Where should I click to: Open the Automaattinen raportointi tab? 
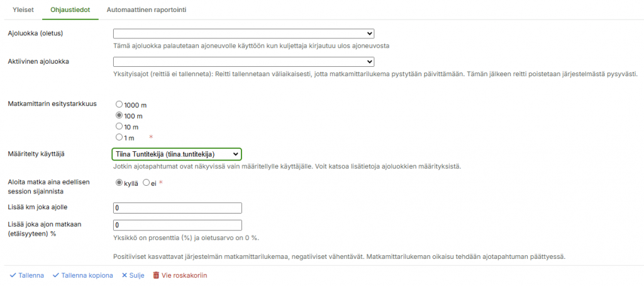(x=147, y=10)
